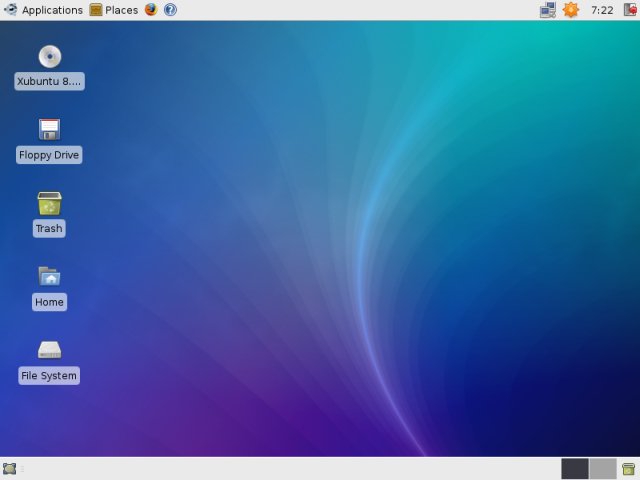Open the Places menu
The image size is (640, 480).
tap(114, 10)
